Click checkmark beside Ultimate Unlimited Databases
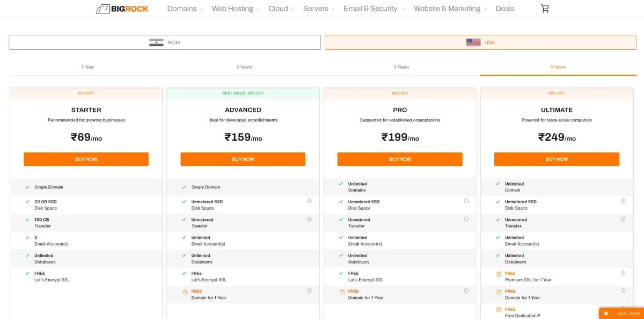The width and height of the screenshot is (644, 319). point(497,255)
